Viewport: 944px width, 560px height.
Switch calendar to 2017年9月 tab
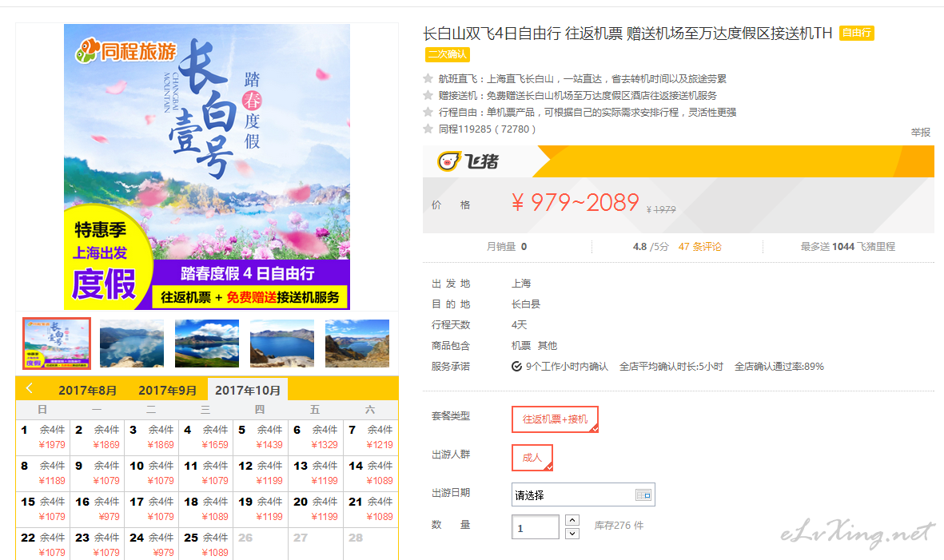tap(167, 391)
